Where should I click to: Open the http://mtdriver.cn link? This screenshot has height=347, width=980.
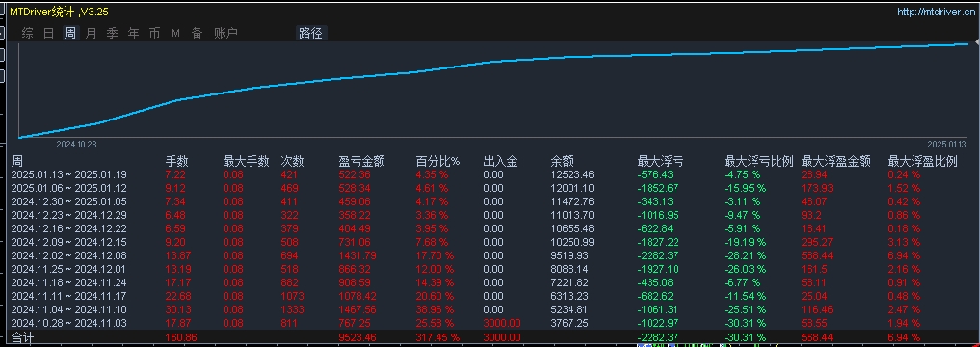click(935, 12)
